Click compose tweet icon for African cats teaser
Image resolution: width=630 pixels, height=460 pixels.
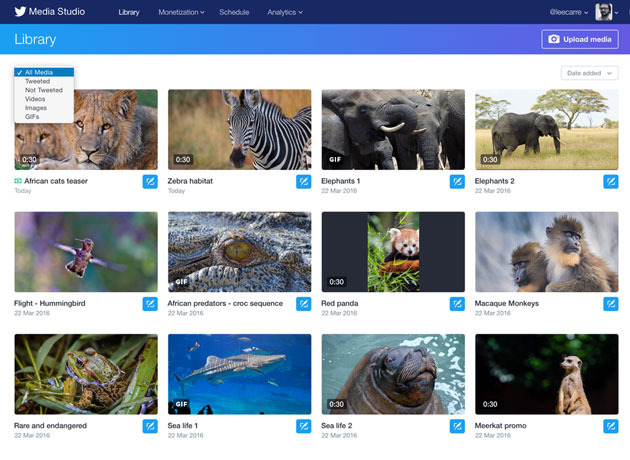[150, 182]
